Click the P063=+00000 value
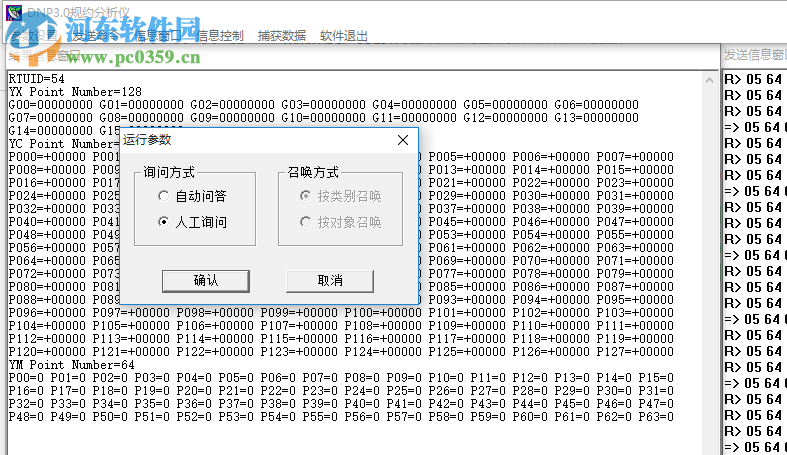The width and height of the screenshot is (787, 455). 635,248
